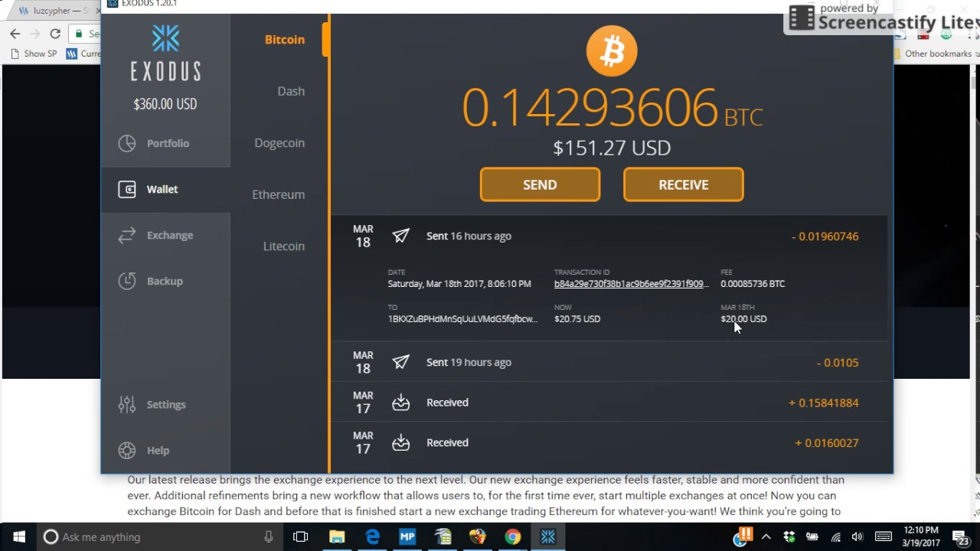Open the Other bookmarks folder
Screen dimensions: 980x551
pos(936,54)
